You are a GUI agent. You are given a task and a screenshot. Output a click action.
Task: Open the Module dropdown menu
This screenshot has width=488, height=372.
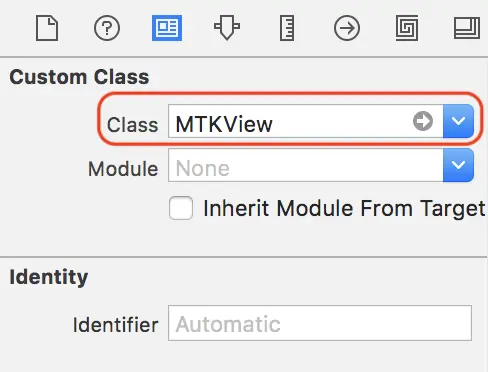tap(458, 165)
